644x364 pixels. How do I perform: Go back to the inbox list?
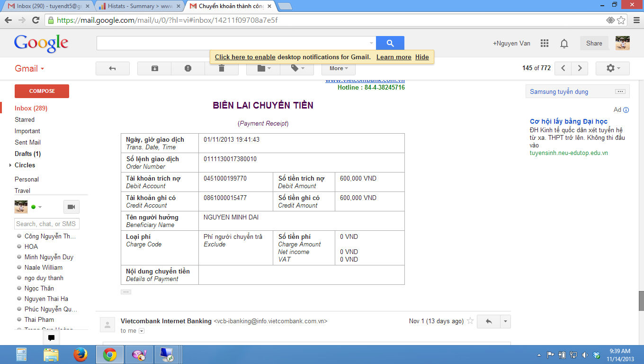[113, 68]
